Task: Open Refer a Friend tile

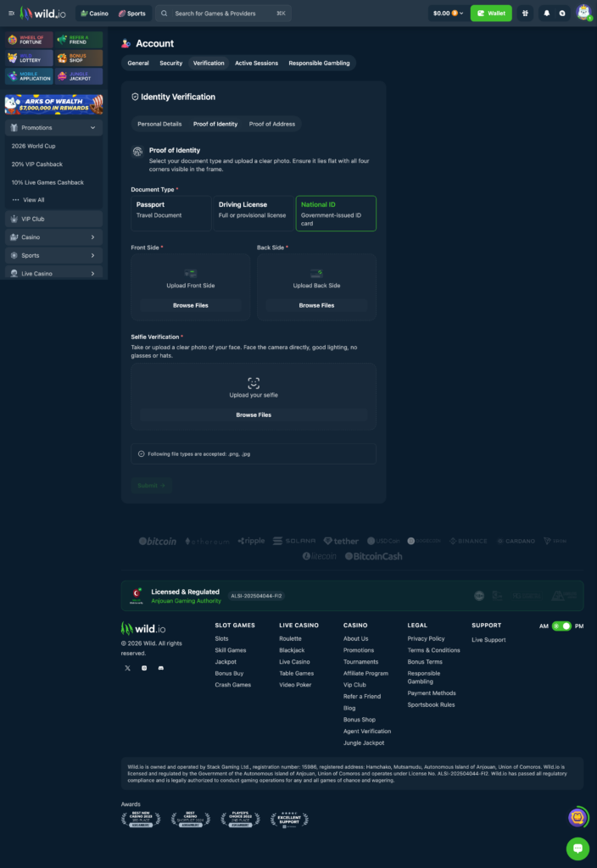Action: click(x=79, y=40)
